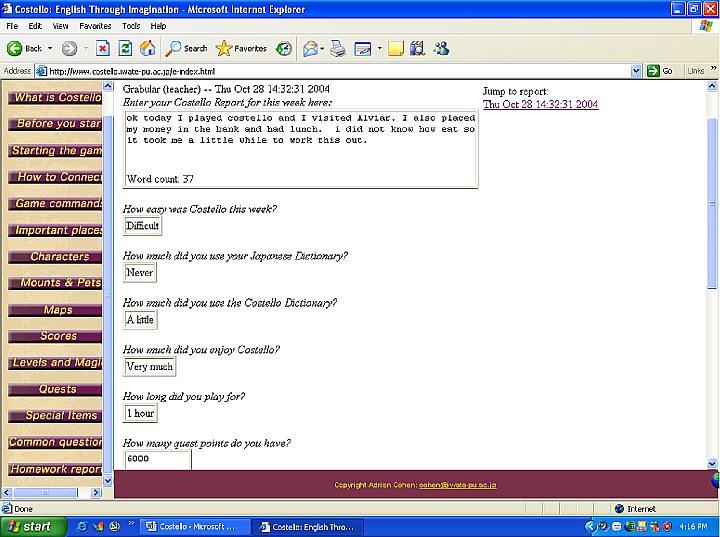Go to Home page icon

[148, 48]
